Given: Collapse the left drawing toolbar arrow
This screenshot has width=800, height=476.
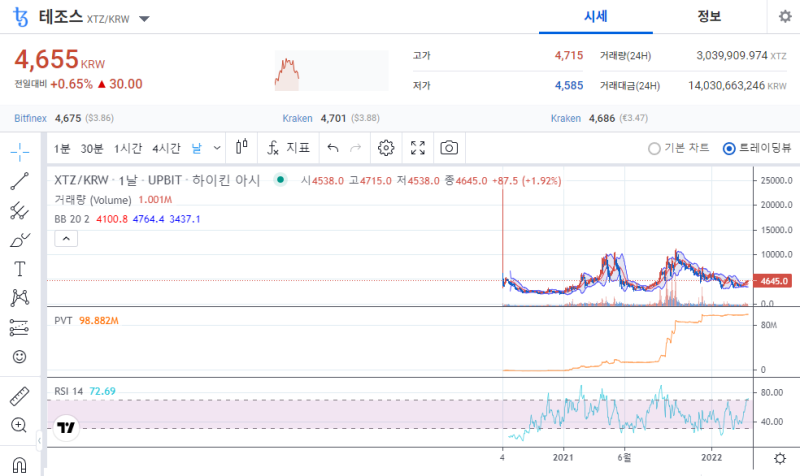Looking at the screenshot, I should (39, 440).
